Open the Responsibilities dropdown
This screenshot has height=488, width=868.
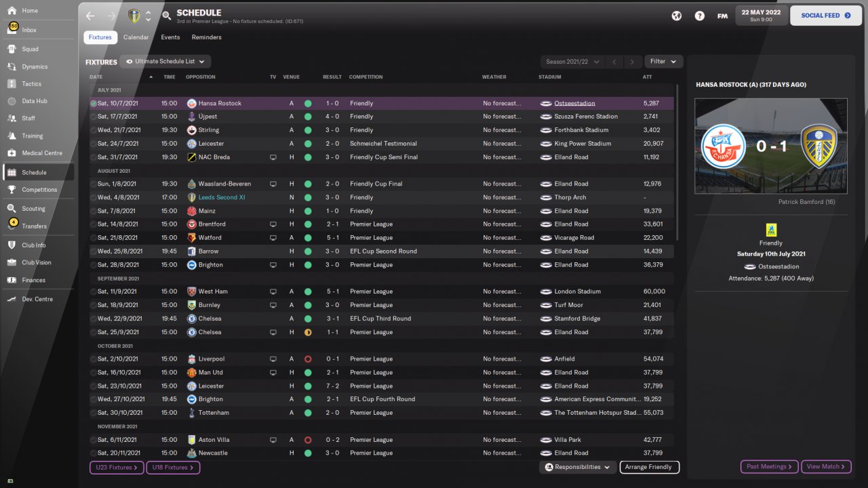(x=578, y=467)
